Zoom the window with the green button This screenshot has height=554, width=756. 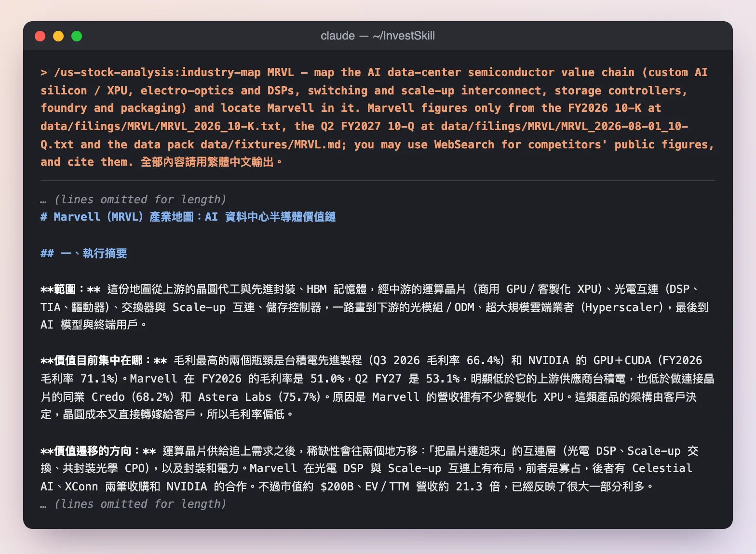[x=77, y=36]
